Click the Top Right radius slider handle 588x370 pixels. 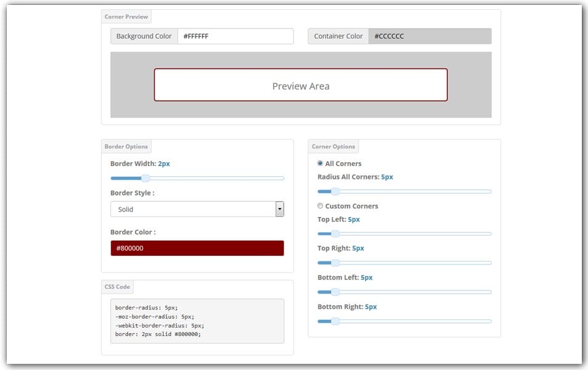click(335, 263)
